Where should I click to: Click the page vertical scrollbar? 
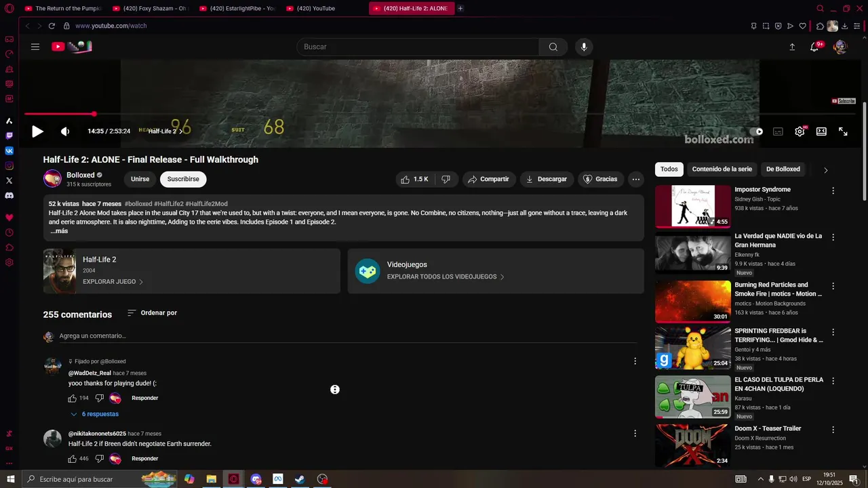pos(865,150)
